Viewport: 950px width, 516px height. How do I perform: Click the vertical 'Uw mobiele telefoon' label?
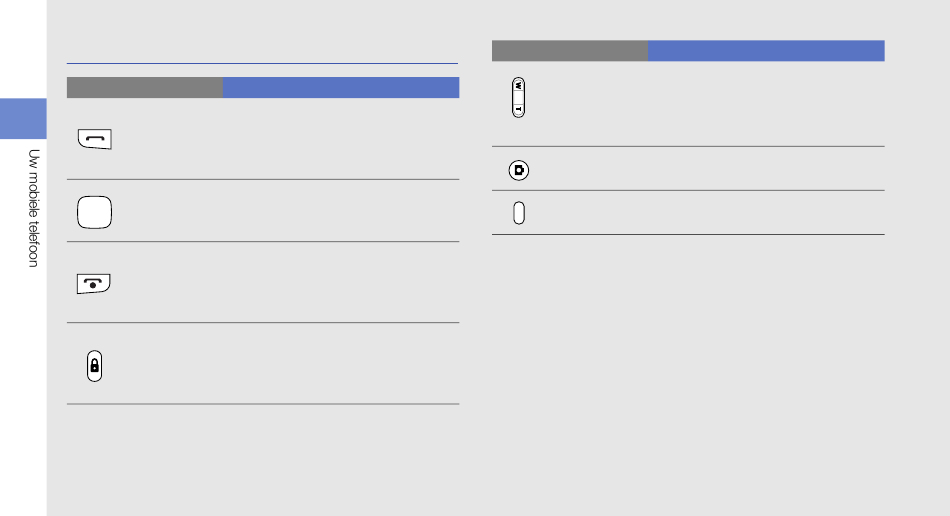34,208
